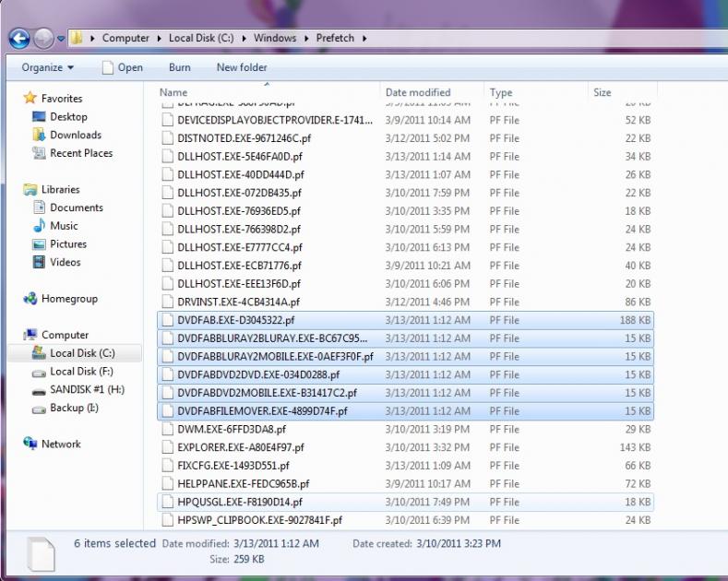This screenshot has height=581, width=728.
Task: Expand the arrow after Windows in breadcrumb
Action: [306, 38]
